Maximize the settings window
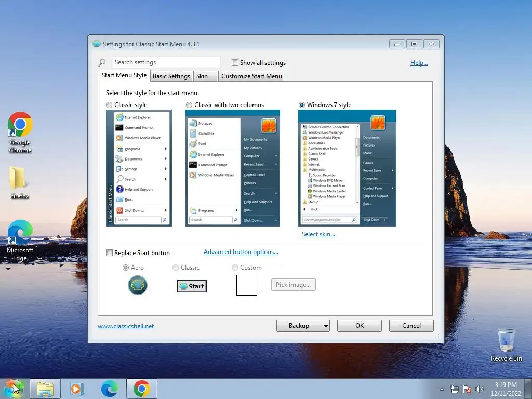The image size is (532, 399). [x=414, y=44]
